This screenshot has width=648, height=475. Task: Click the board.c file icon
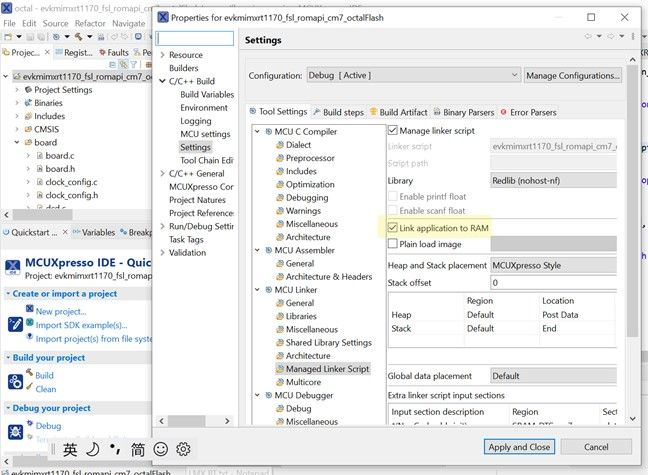pyautogui.click(x=40, y=155)
